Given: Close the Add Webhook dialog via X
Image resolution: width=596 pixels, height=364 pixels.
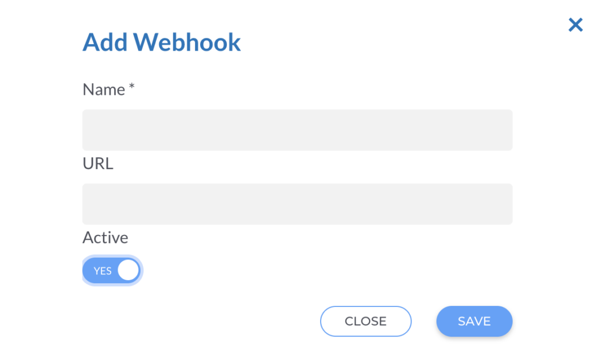Looking at the screenshot, I should (x=575, y=25).
